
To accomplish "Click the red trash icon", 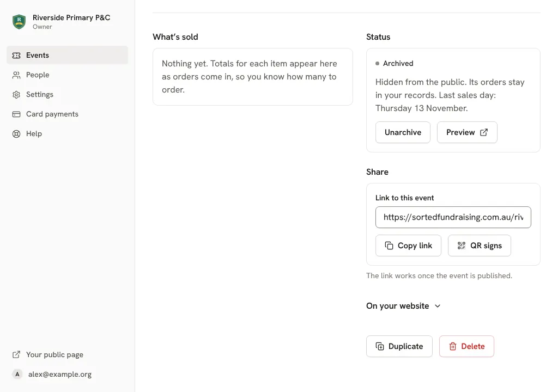I will click(453, 346).
